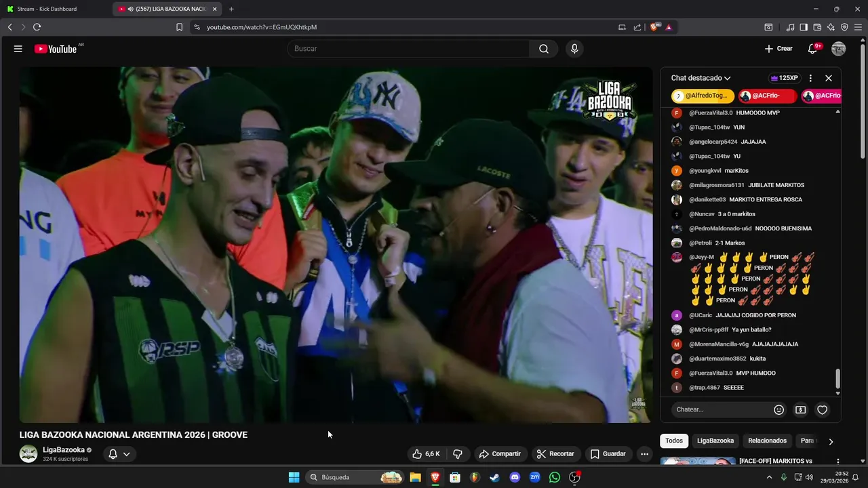The height and width of the screenshot is (488, 868).
Task: Click Compartir share button
Action: coord(499,454)
